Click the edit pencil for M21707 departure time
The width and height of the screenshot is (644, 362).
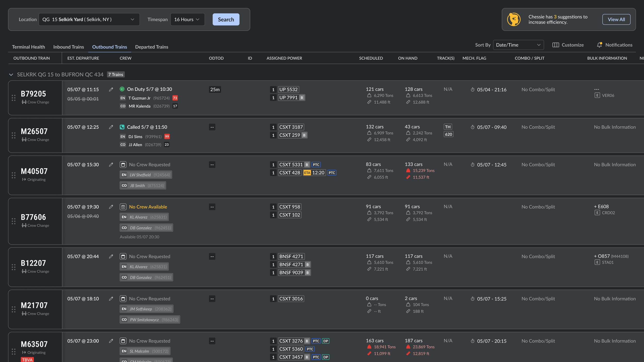(x=111, y=299)
